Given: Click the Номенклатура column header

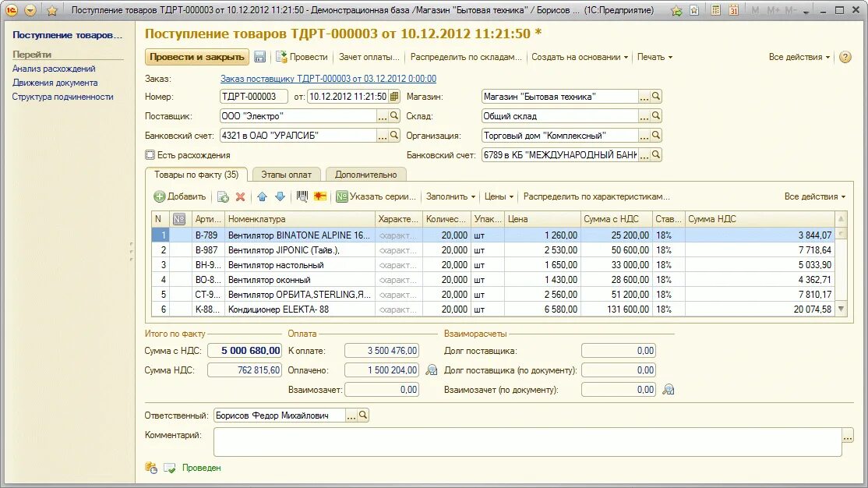Looking at the screenshot, I should click(x=300, y=219).
